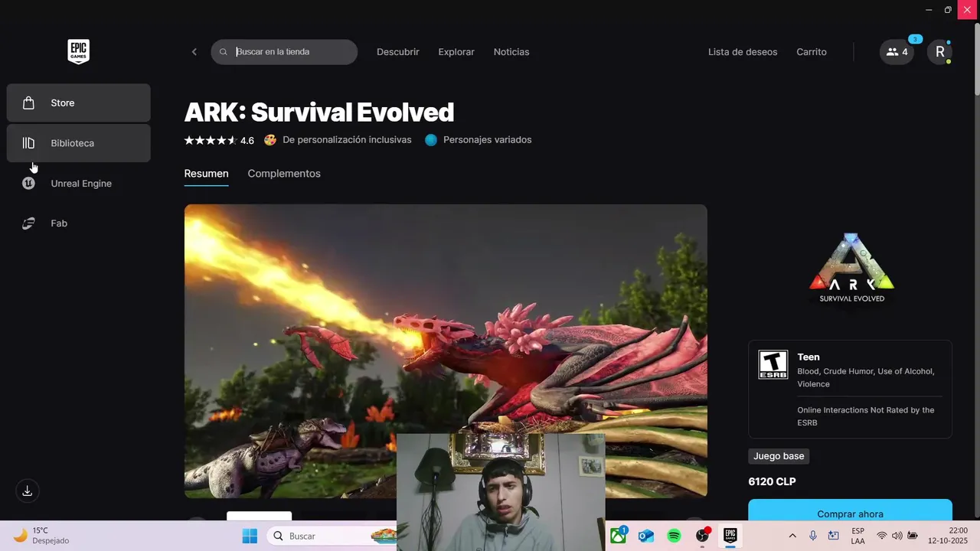
Task: Click the 4.6 star rating
Action: pyautogui.click(x=219, y=140)
